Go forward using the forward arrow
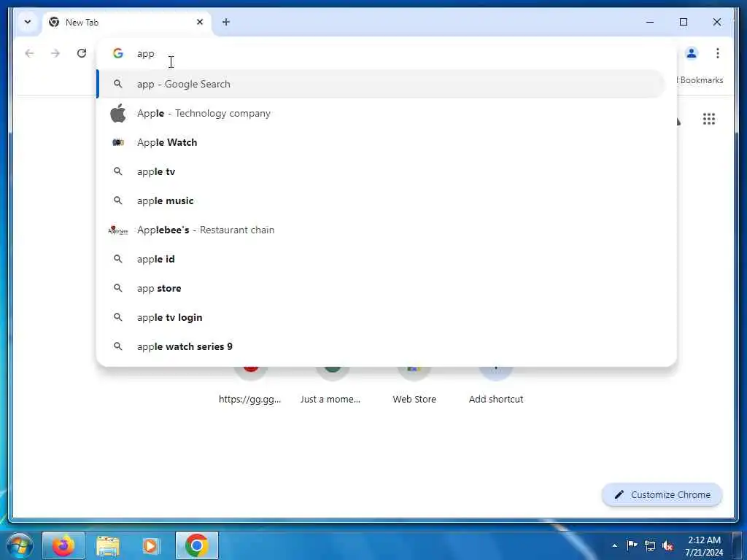Screen dimensions: 747x560 (x=55, y=53)
